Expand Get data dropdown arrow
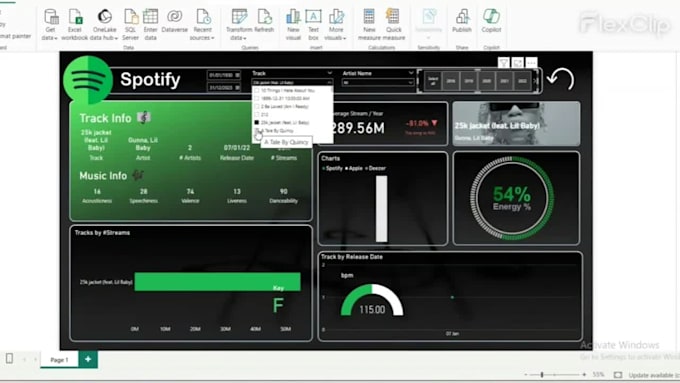680x383 pixels. (x=56, y=38)
